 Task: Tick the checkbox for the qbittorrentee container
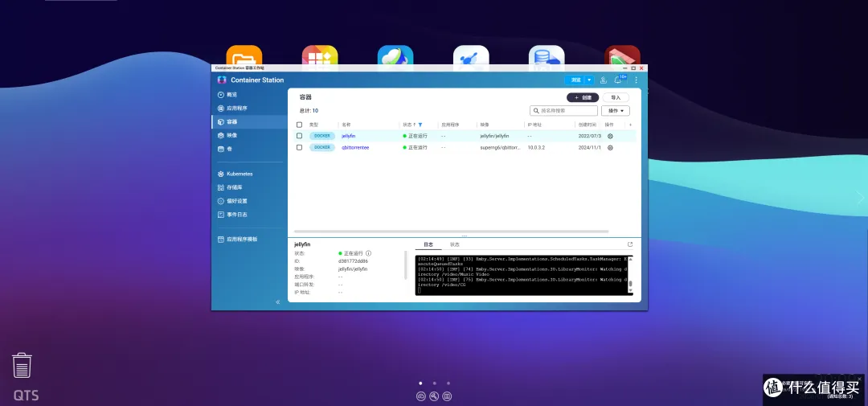pos(300,148)
